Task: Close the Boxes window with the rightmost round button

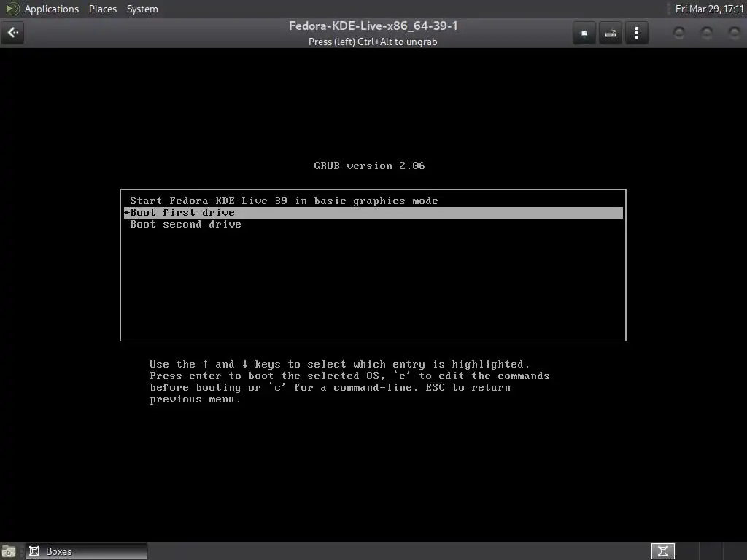Action: (734, 33)
